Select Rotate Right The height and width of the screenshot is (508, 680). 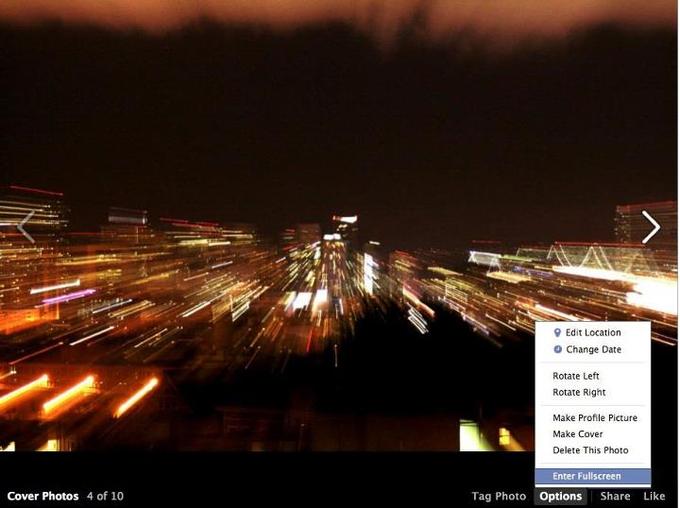point(593,392)
